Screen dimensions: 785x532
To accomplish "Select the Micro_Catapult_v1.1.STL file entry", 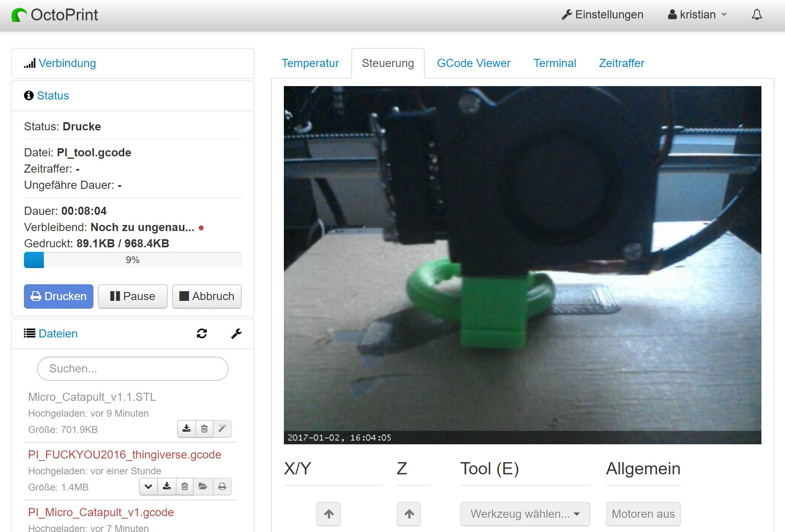I will tap(92, 397).
